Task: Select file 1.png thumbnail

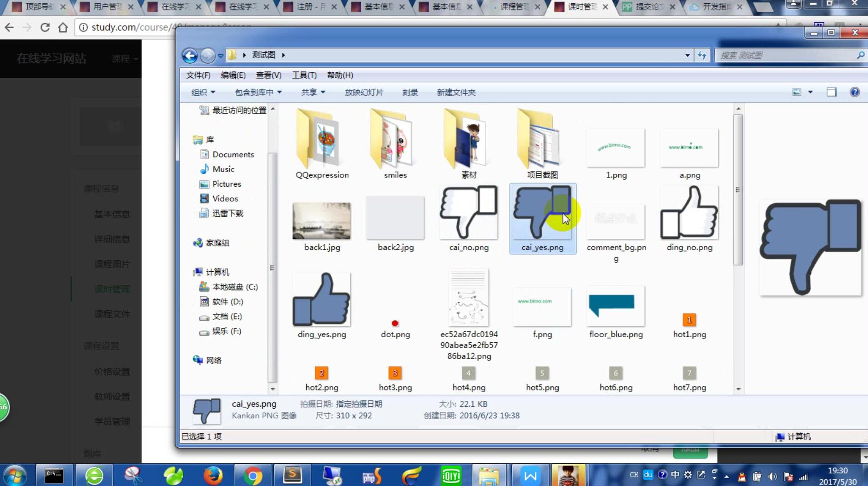Action: coord(616,148)
